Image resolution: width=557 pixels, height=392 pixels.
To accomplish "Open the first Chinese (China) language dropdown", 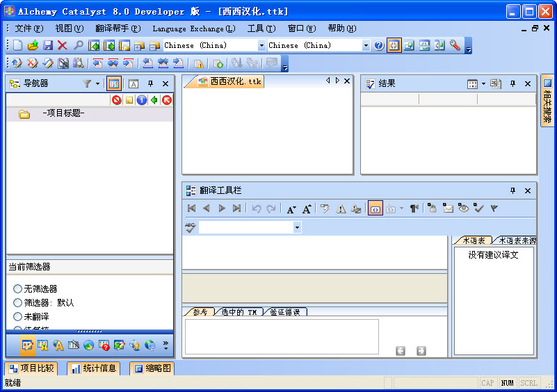I will coord(261,45).
